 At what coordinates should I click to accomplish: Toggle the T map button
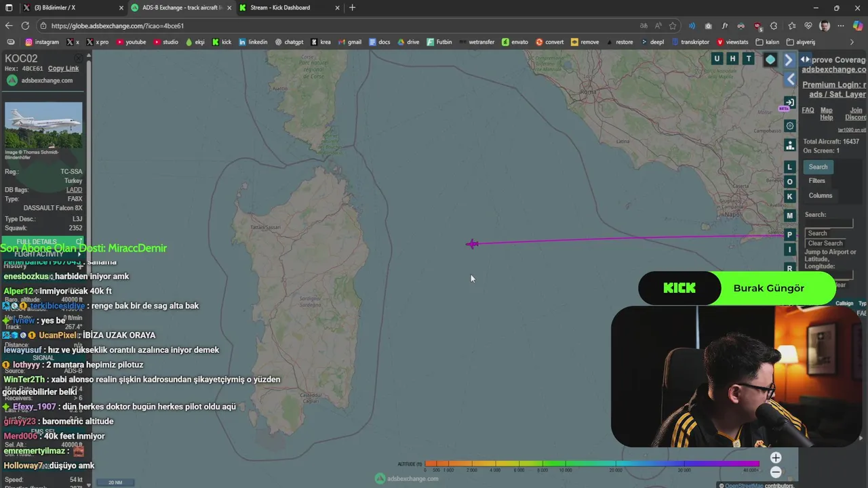point(749,59)
